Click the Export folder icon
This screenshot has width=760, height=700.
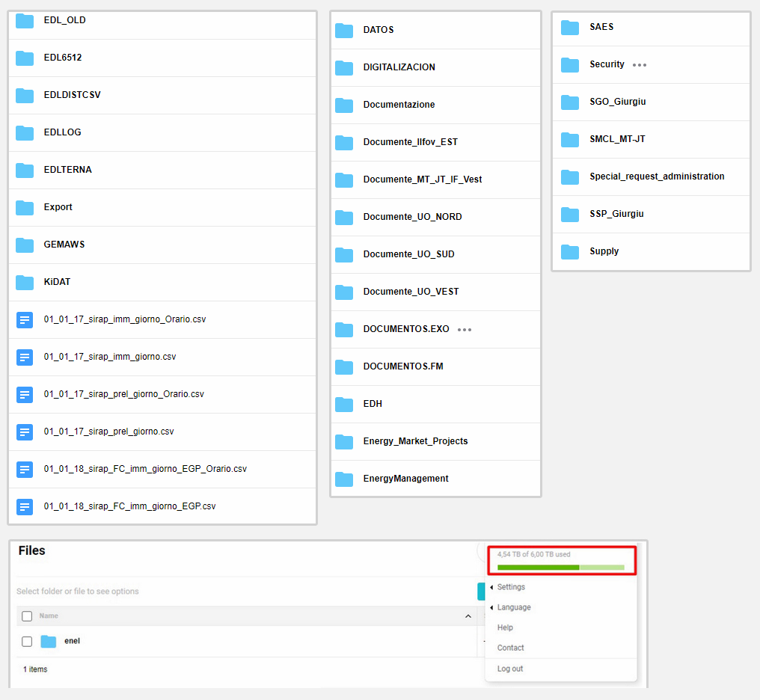pos(25,207)
